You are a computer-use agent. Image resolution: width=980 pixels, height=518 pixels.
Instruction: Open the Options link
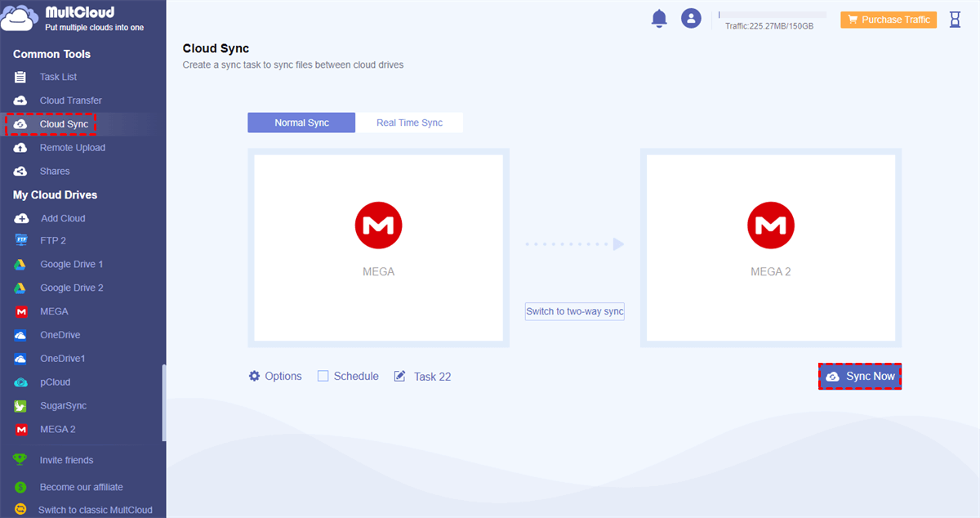(283, 376)
